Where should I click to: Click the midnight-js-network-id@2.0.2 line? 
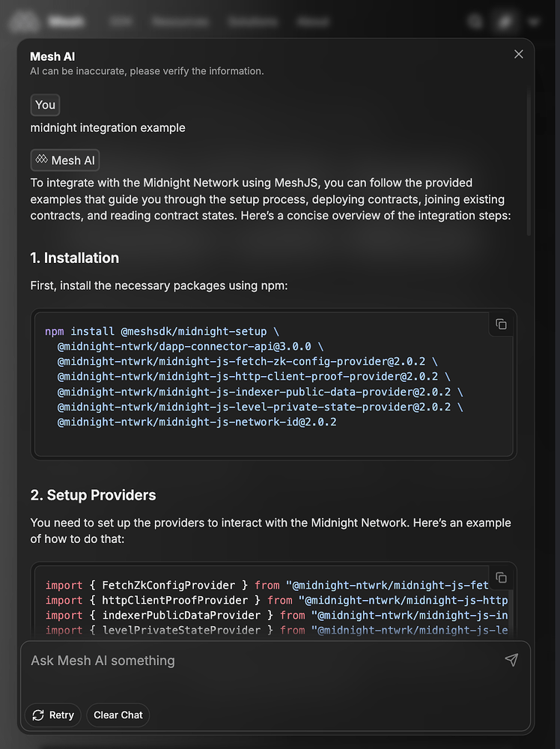coord(197,422)
